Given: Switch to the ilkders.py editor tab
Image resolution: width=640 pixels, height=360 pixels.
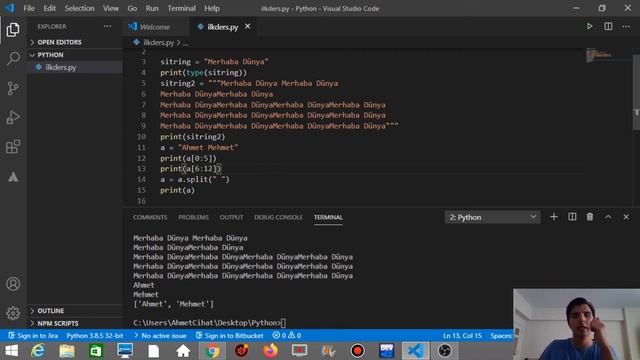Looking at the screenshot, I should pos(223,27).
